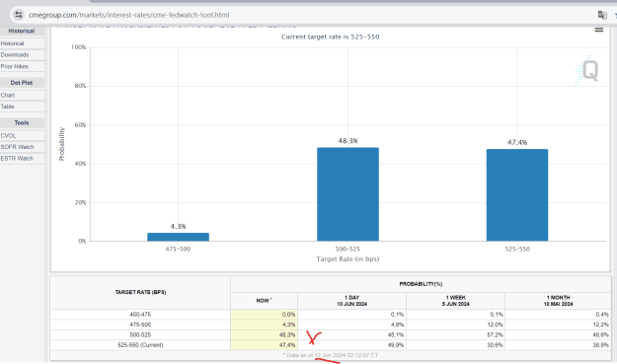Viewport: 617px width, 364px height.
Task: Click the 'Data as of 12 Jun 2024' footnote
Action: pyautogui.click(x=330, y=355)
